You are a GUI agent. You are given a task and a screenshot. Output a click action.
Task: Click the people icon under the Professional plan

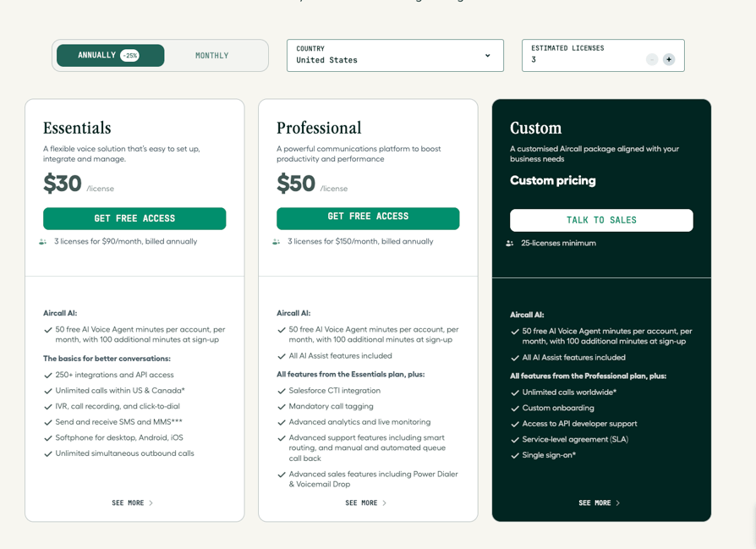(x=276, y=242)
